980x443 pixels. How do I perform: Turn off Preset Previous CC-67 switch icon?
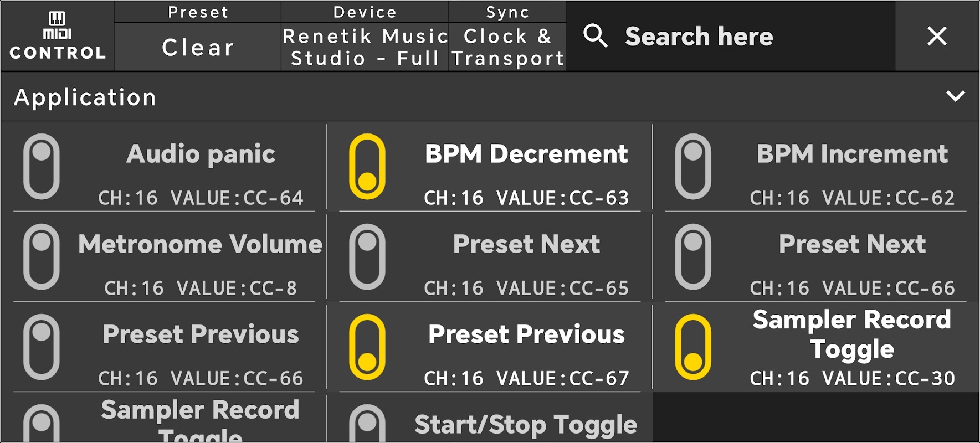coord(367,347)
